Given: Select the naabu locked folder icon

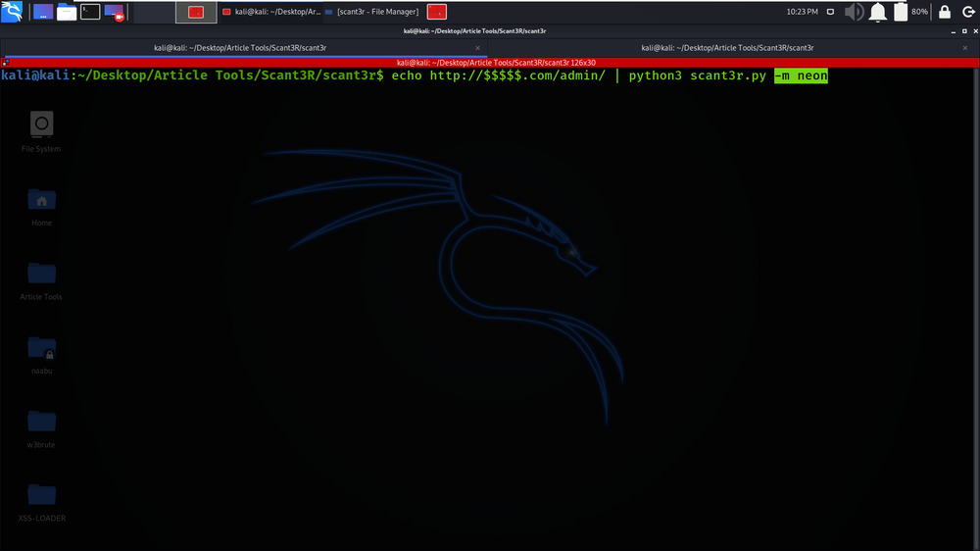Looking at the screenshot, I should (x=41, y=355).
